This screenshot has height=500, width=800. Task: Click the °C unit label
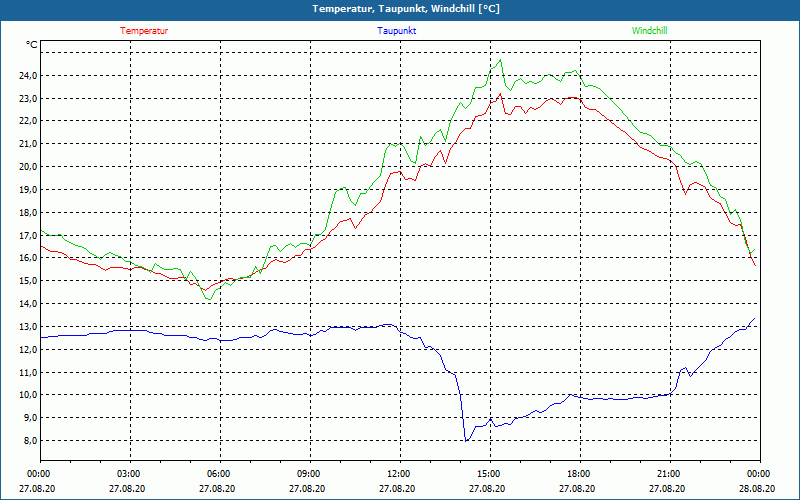(x=32, y=45)
